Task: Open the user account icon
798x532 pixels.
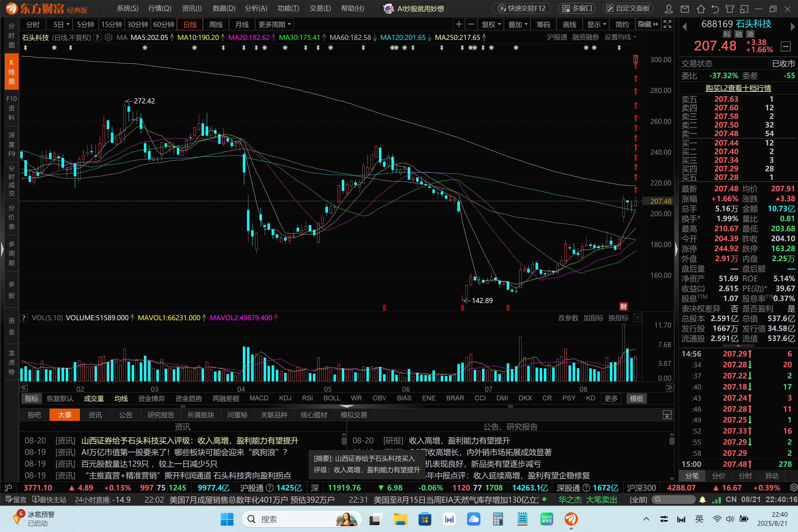Action: [x=669, y=9]
